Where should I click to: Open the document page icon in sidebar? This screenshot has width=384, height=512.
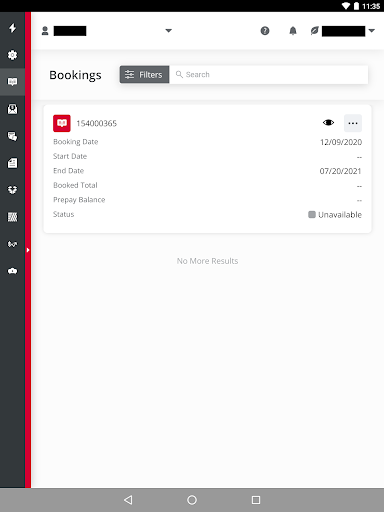(12, 163)
